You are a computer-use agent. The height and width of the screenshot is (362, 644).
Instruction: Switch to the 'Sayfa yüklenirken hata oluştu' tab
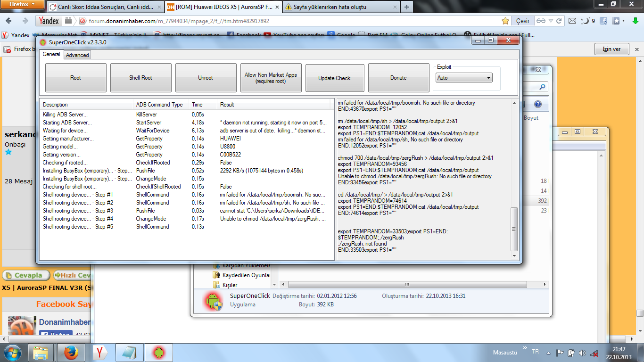tap(340, 7)
